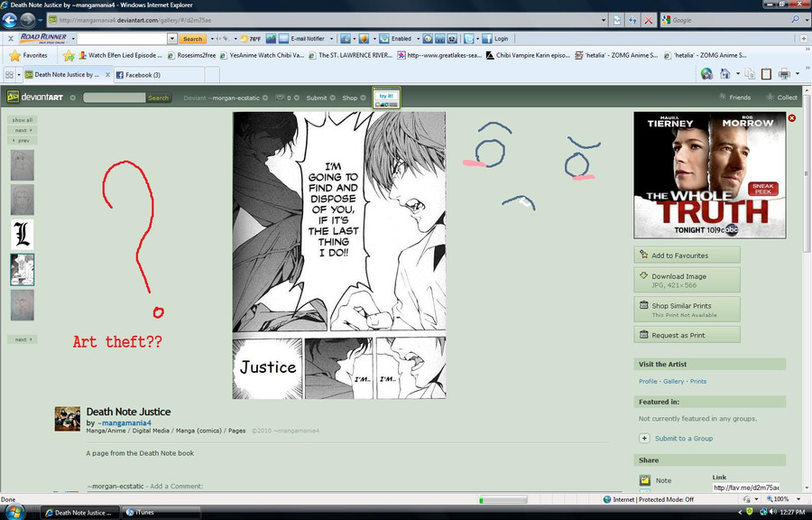Expand the Google search provider dropdown

coord(806,20)
